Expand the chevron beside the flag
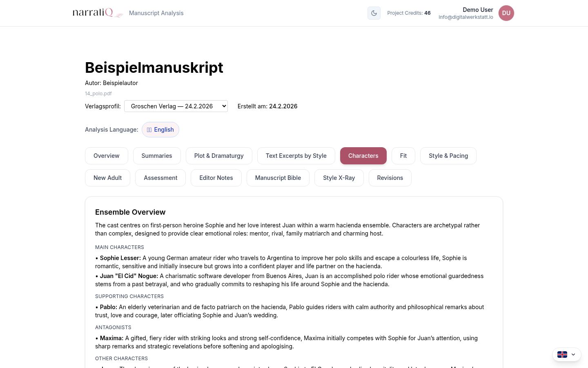The width and height of the screenshot is (588, 368). 573,355
